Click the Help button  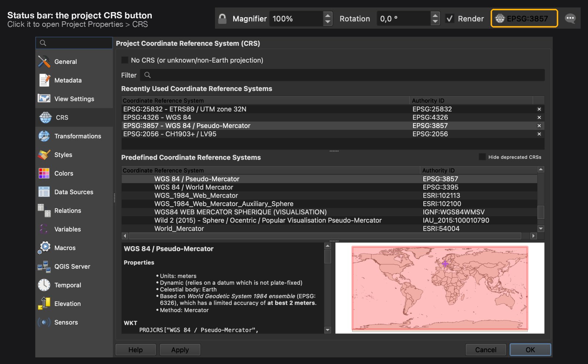click(136, 350)
